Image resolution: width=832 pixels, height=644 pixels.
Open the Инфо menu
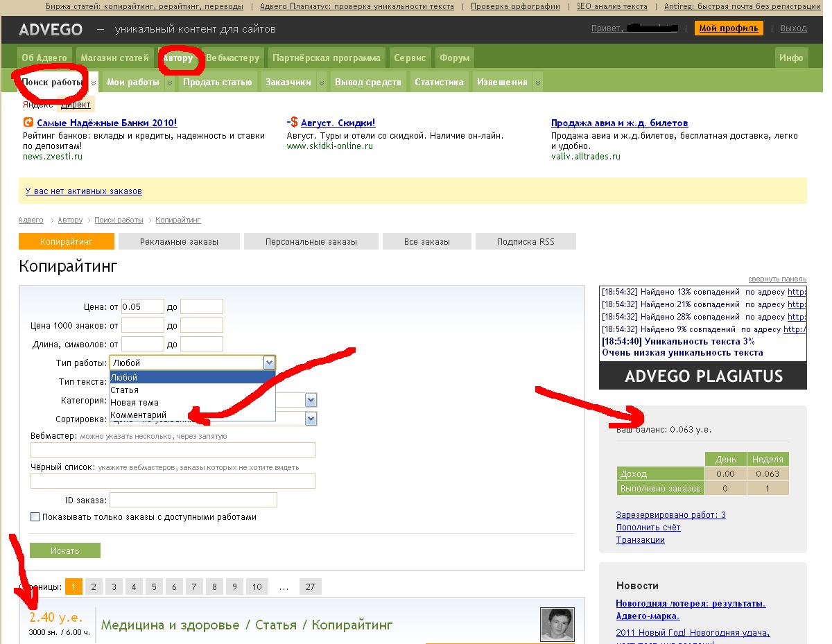(x=790, y=58)
